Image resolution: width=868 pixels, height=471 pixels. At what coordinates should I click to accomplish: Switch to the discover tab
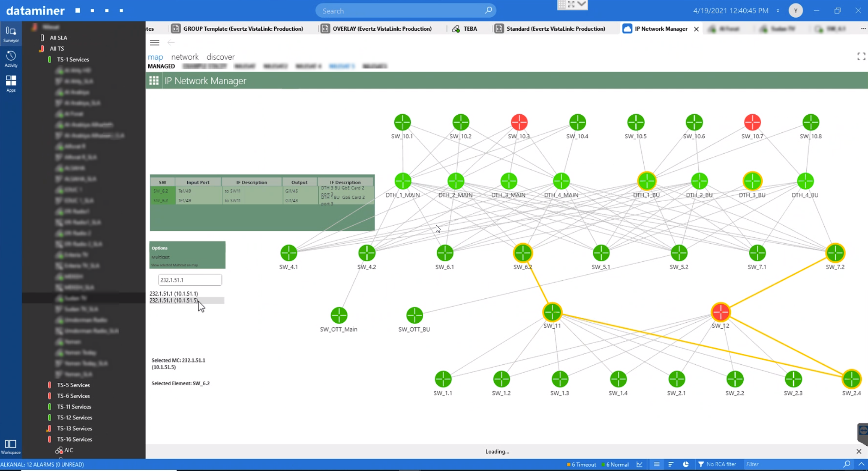tap(220, 57)
